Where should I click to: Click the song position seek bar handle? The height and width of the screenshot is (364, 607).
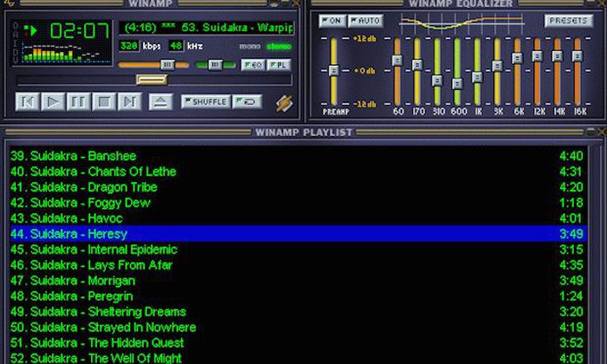(152, 80)
